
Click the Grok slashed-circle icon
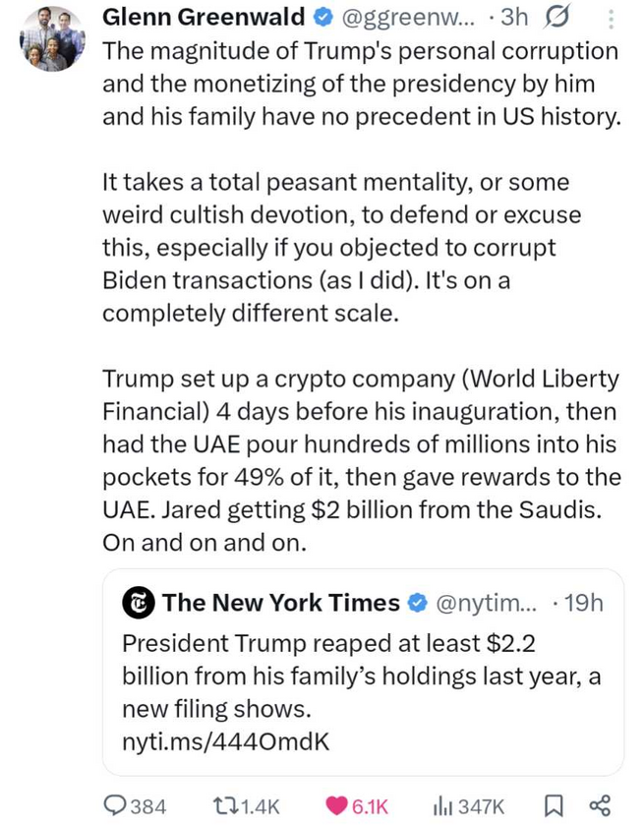point(556,19)
